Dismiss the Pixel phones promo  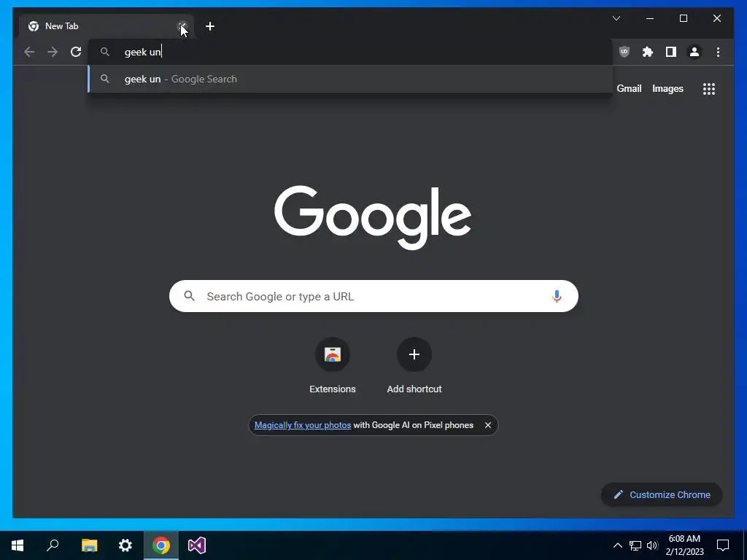(x=488, y=425)
